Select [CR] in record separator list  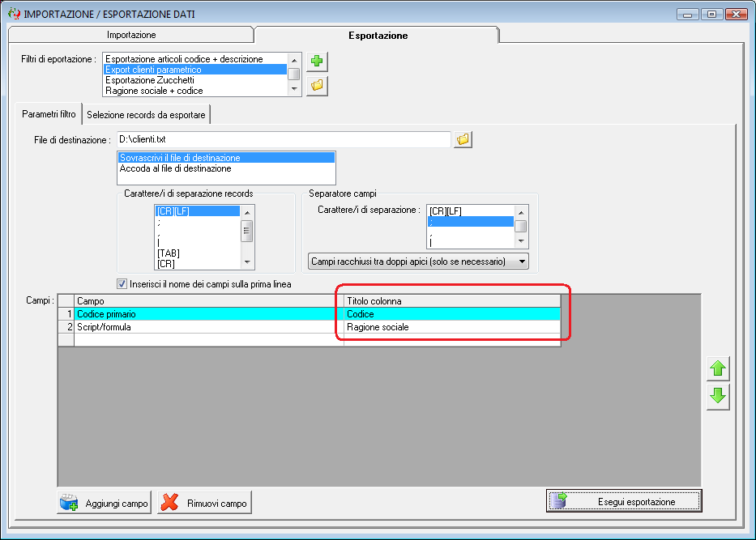[198, 264]
